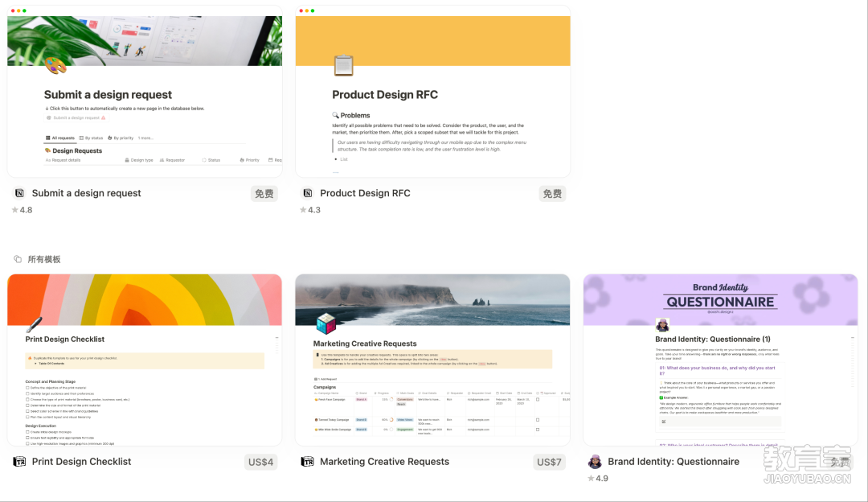
Task: Click the 4.9 rating under Brand Identity: Questionnaire
Action: [602, 478]
